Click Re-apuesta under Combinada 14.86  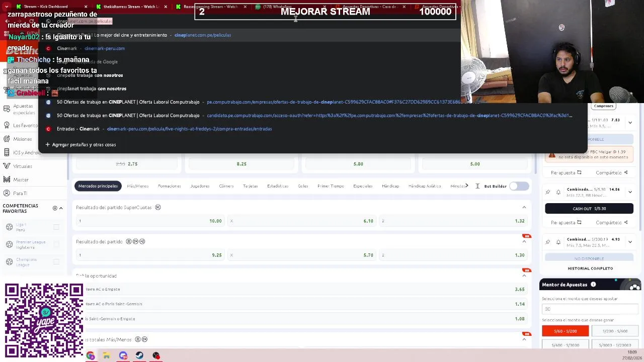[566, 222]
